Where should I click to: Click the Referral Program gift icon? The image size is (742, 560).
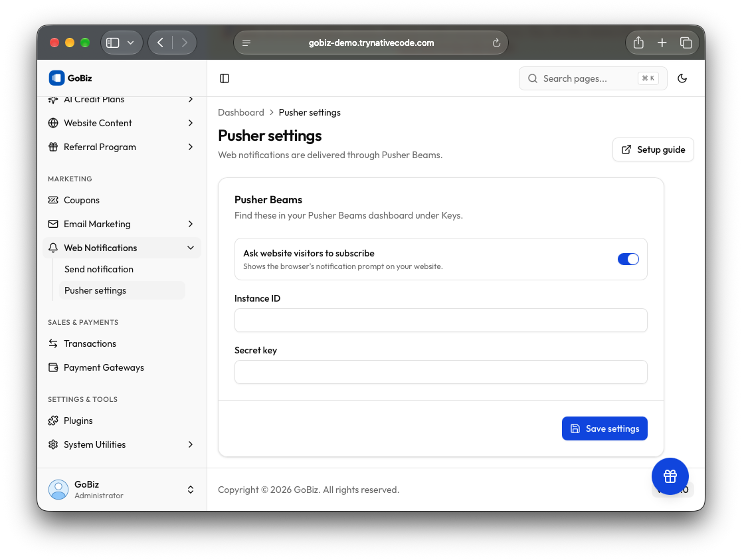point(53,147)
